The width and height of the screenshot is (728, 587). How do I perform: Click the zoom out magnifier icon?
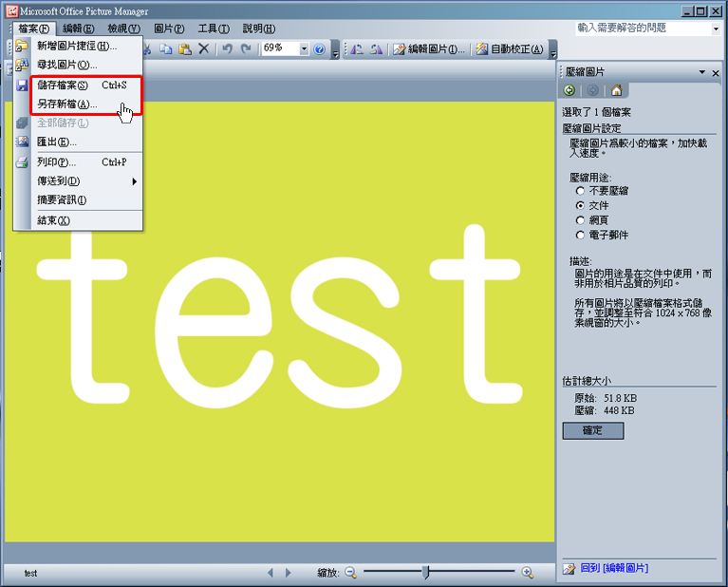[x=351, y=573]
